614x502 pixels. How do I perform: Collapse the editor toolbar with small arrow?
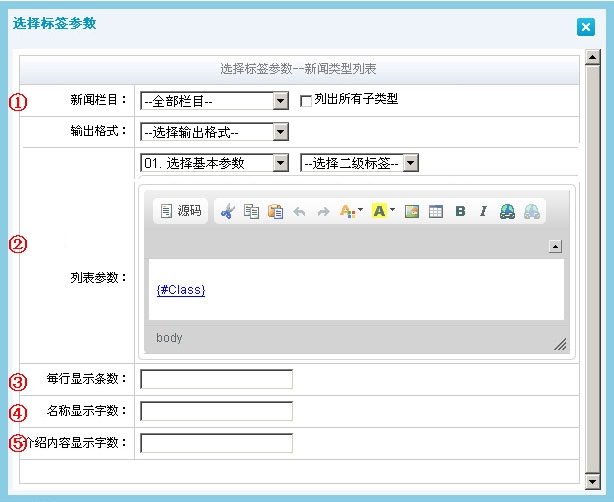pyautogui.click(x=555, y=247)
